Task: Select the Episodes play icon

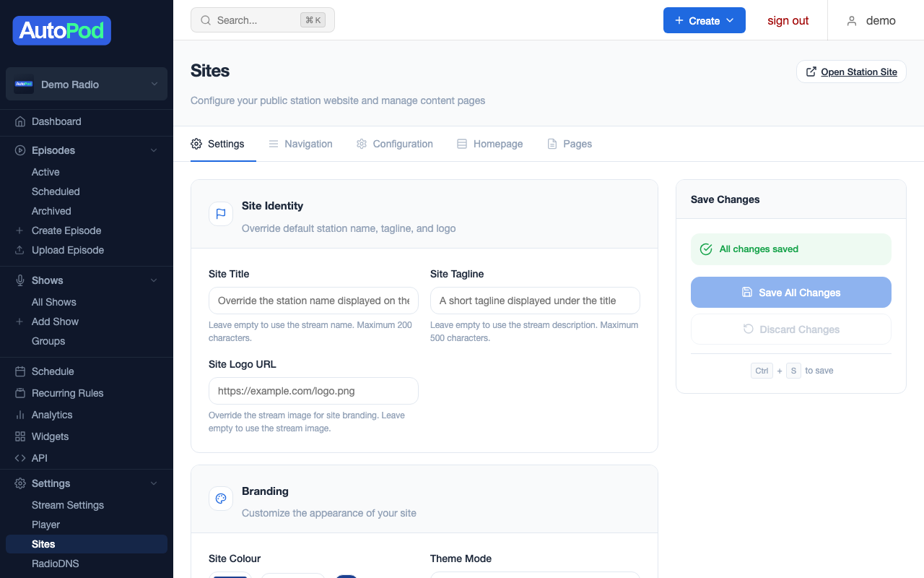Action: 19,150
